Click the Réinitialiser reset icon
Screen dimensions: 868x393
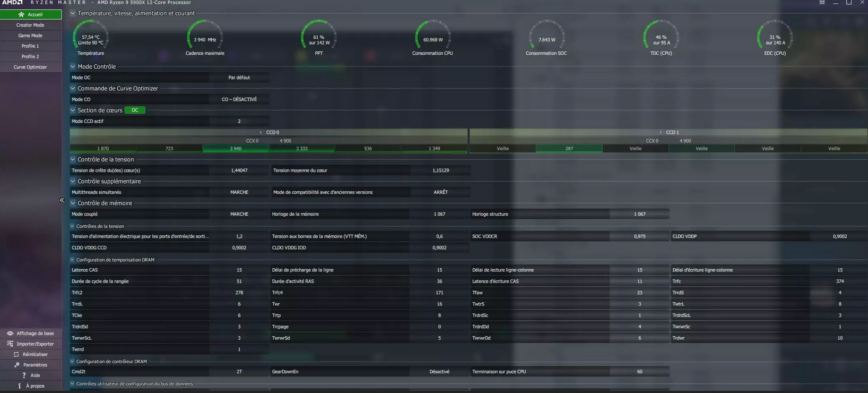pyautogui.click(x=16, y=354)
